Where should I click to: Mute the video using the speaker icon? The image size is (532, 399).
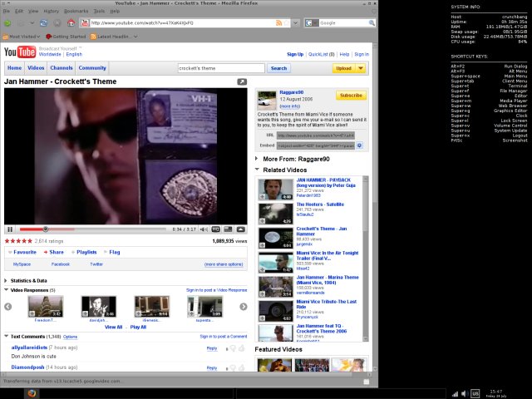202,229
